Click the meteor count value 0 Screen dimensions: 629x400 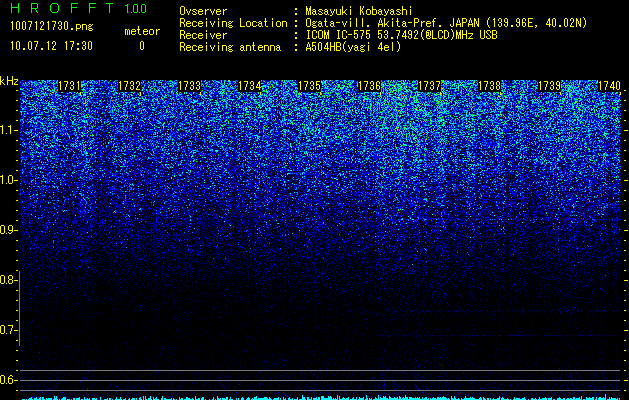coord(142,46)
